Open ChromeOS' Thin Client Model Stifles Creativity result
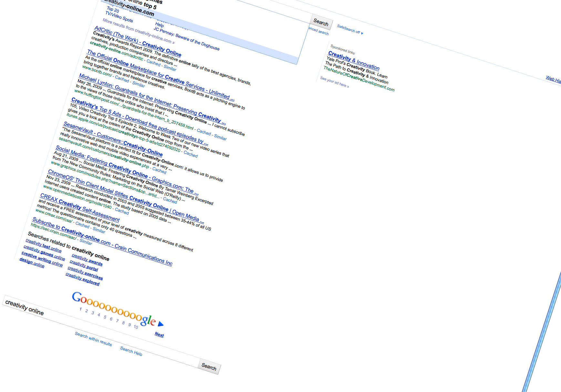 coord(126,196)
